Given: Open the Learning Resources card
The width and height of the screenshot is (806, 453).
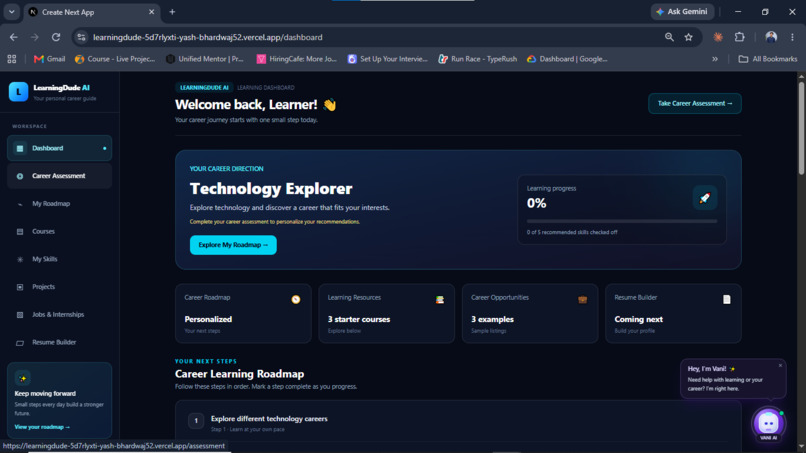Looking at the screenshot, I should click(387, 314).
